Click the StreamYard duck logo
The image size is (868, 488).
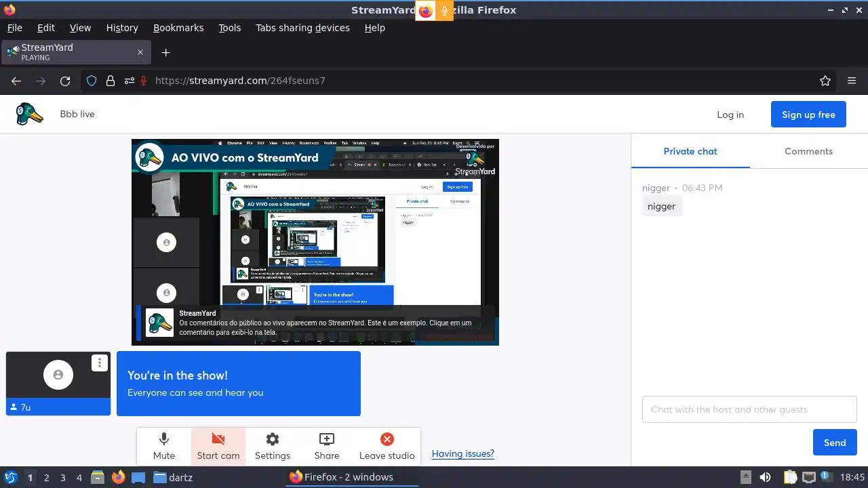pos(30,114)
